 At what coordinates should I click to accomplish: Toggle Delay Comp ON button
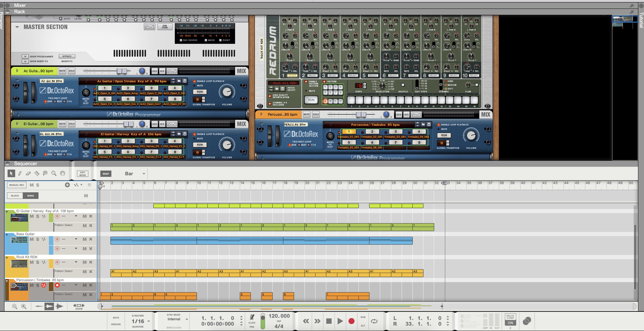[x=510, y=323]
